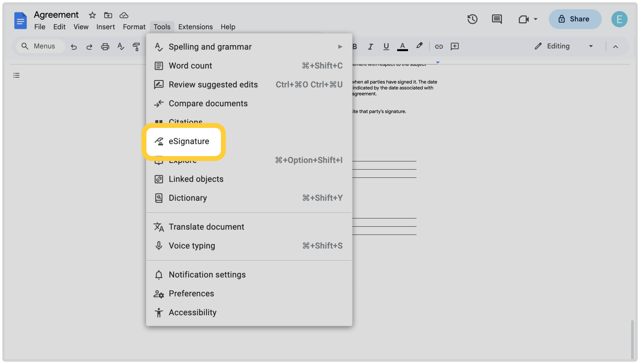Click the add comment icon
This screenshot has height=364, width=640.
(455, 47)
